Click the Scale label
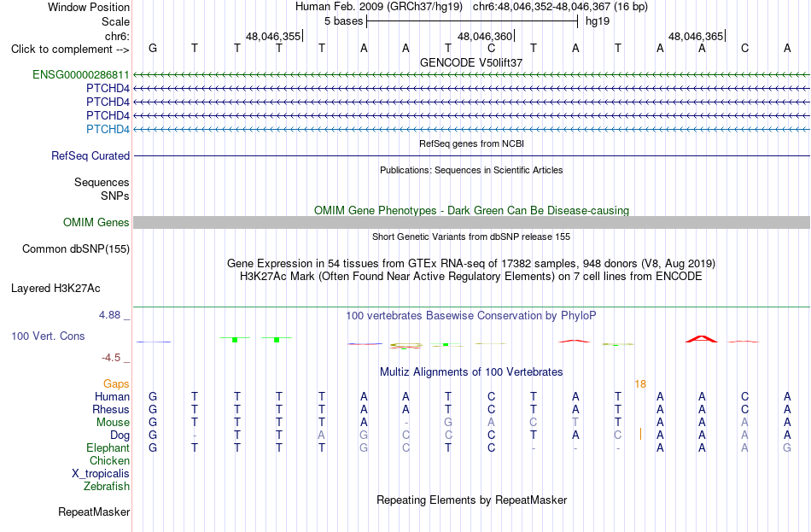Viewport: 811px width, 532px height. tap(115, 21)
